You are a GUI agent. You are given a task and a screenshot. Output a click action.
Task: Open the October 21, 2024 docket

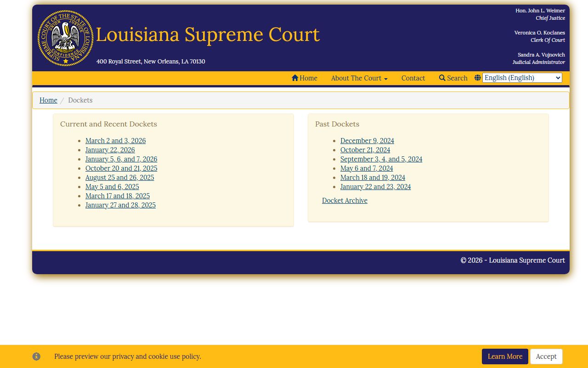tap(365, 150)
